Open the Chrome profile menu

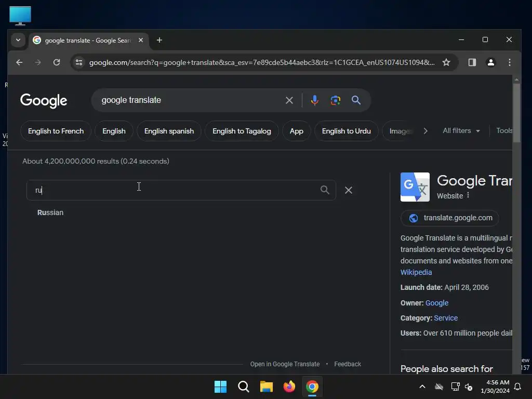click(490, 62)
